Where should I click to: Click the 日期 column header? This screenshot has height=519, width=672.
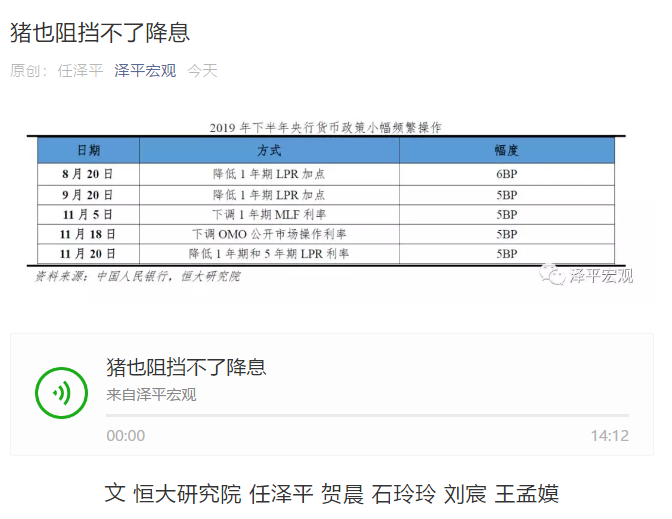pos(88,150)
